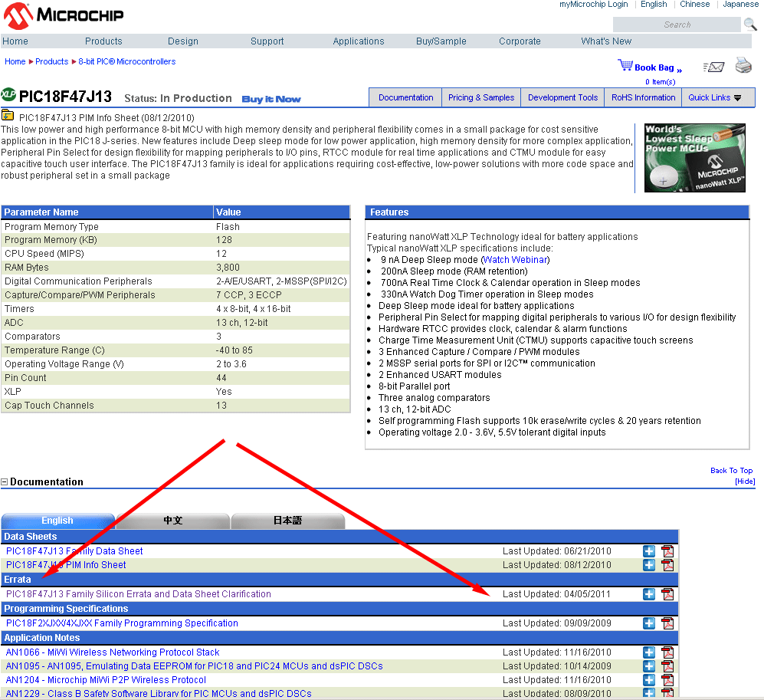Click the [Hide] link for Documentation
Image resolution: width=764 pixels, height=700 pixels.
tap(745, 481)
